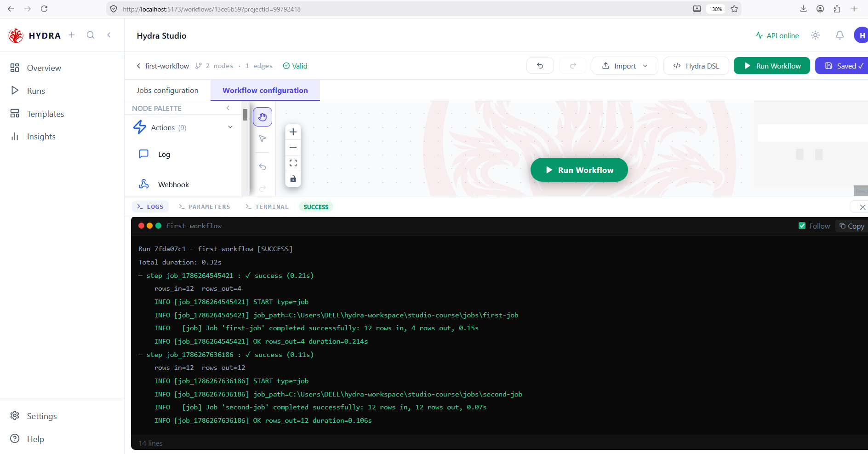Open the Import dropdown

pos(625,66)
